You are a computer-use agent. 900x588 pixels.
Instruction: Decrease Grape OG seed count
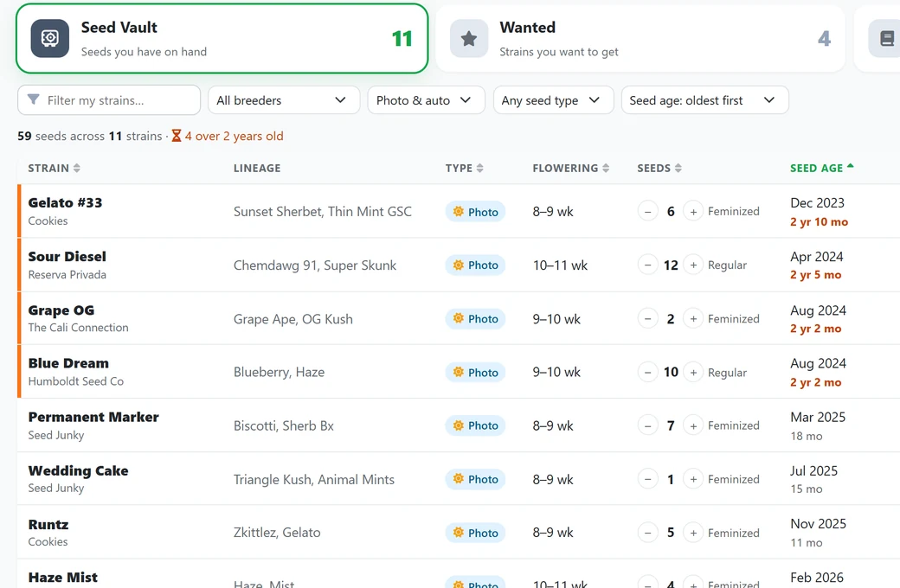tap(647, 319)
